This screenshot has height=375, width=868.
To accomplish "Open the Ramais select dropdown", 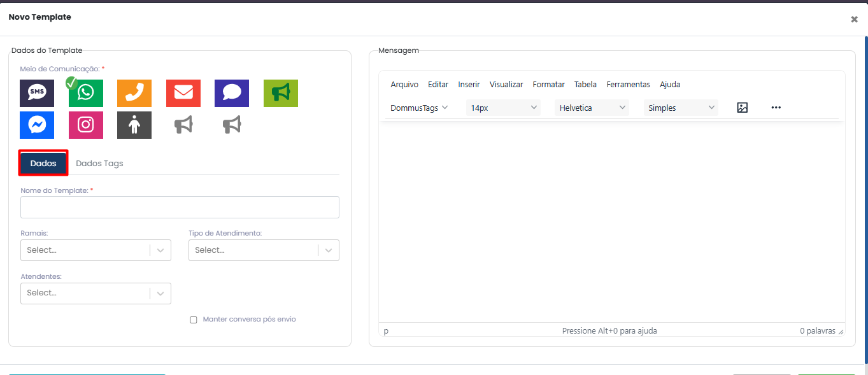I will click(x=96, y=250).
